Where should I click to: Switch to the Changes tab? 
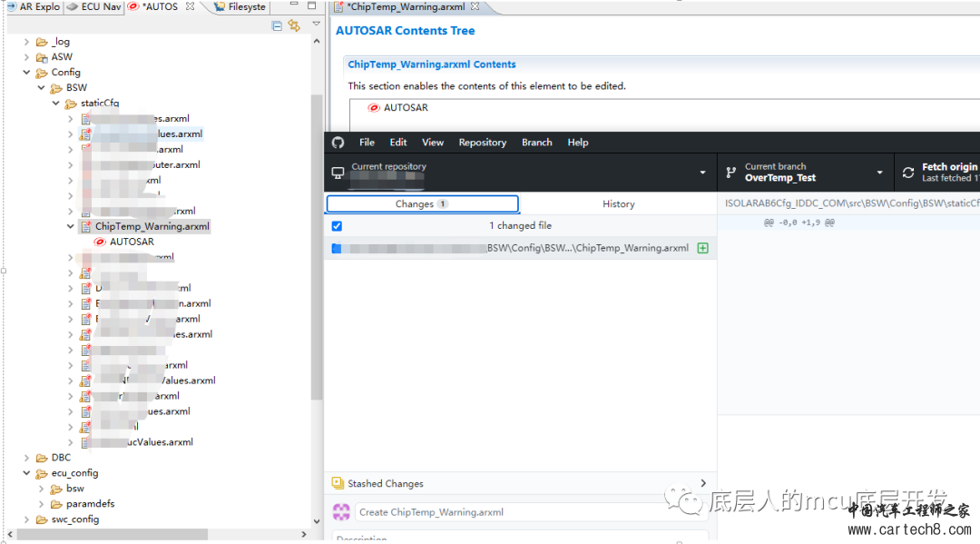point(423,203)
